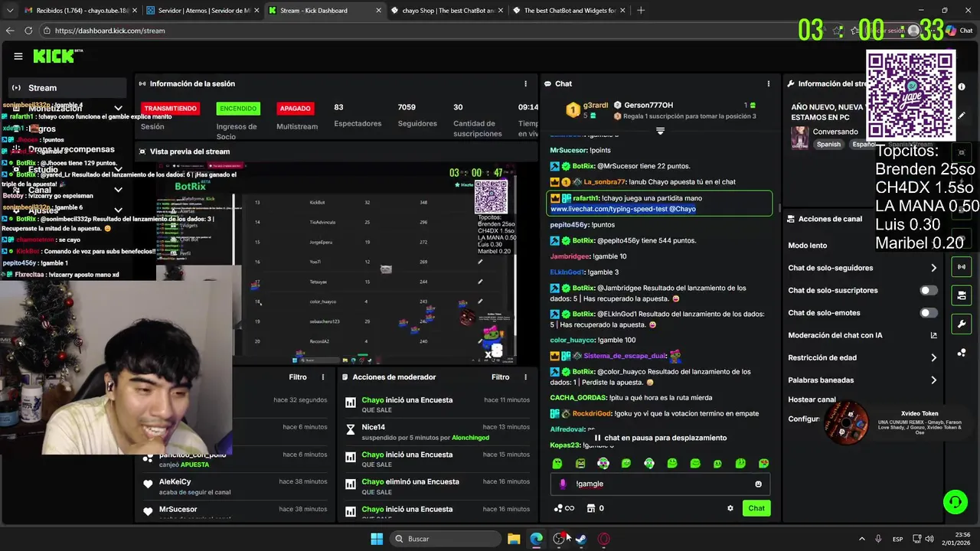Expand Palabras baneadas settings
The image size is (980, 551).
pyautogui.click(x=933, y=380)
